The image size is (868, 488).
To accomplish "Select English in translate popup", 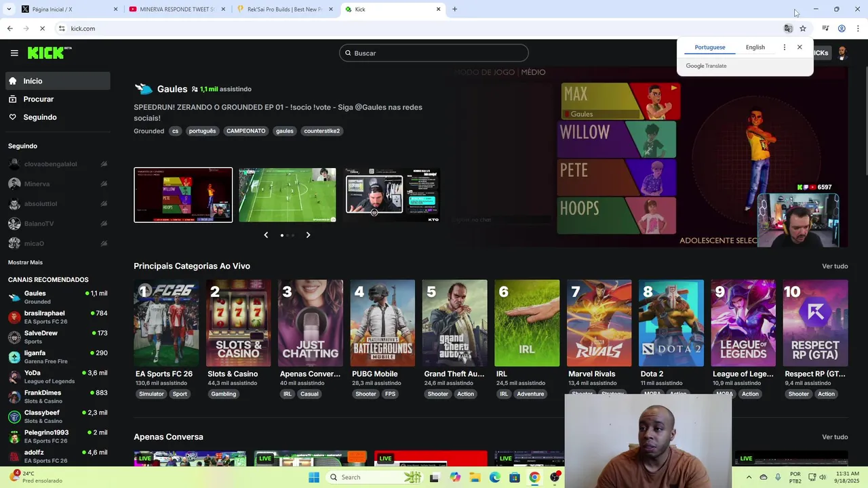I will [x=755, y=47].
